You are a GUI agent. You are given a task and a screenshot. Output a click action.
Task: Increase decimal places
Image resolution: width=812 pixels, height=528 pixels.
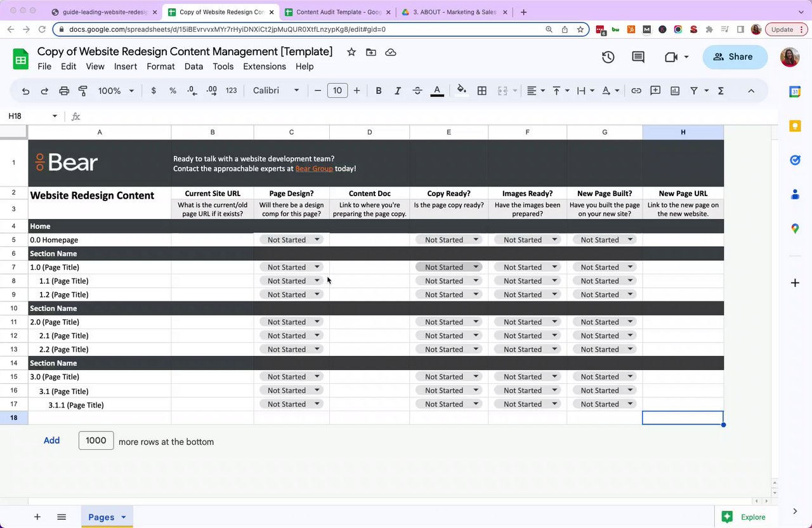click(x=212, y=91)
